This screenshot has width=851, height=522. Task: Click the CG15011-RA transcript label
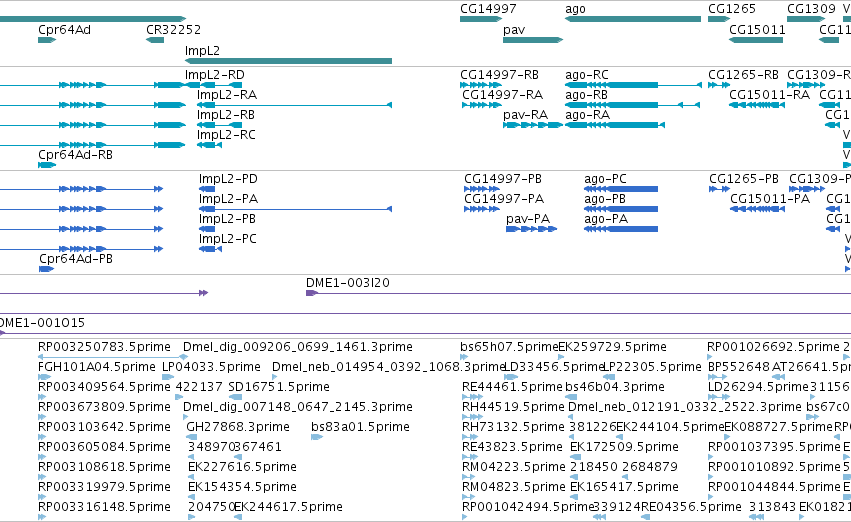769,95
